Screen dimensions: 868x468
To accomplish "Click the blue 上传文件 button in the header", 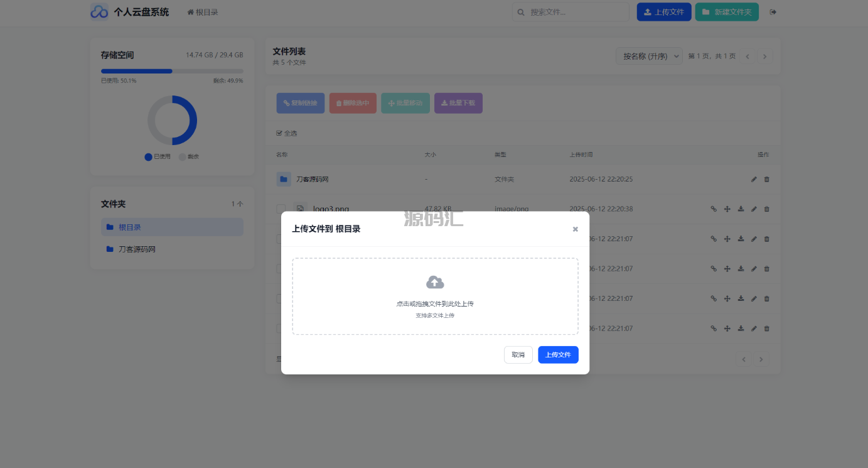I will pyautogui.click(x=664, y=12).
